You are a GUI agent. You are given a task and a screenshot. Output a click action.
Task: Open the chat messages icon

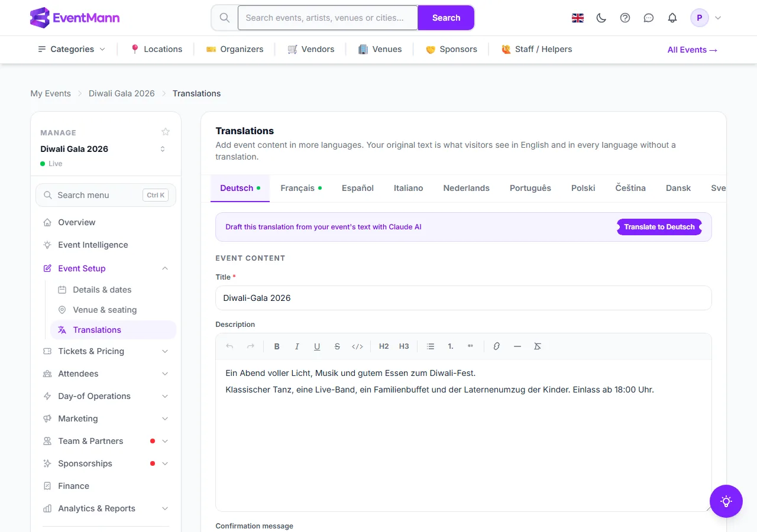(649, 18)
